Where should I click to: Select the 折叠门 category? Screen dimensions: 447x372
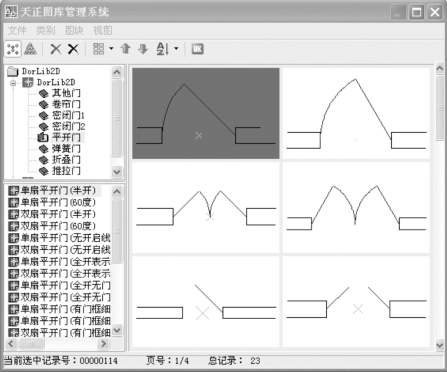pos(59,160)
